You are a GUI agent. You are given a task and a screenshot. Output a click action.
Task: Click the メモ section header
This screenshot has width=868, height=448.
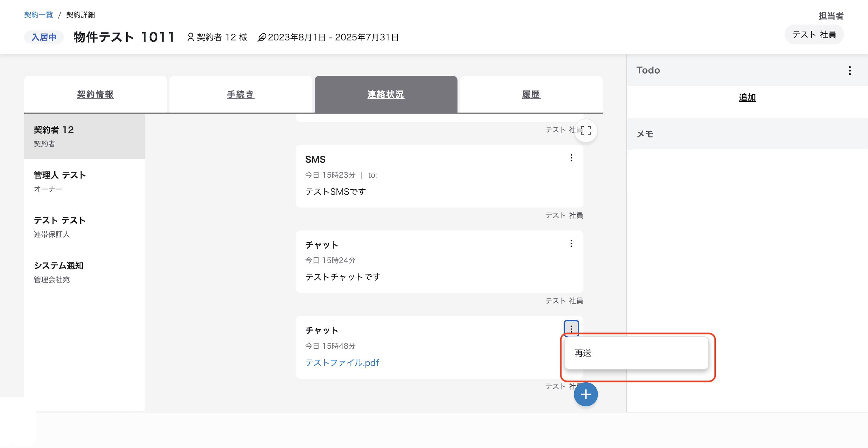[747, 134]
